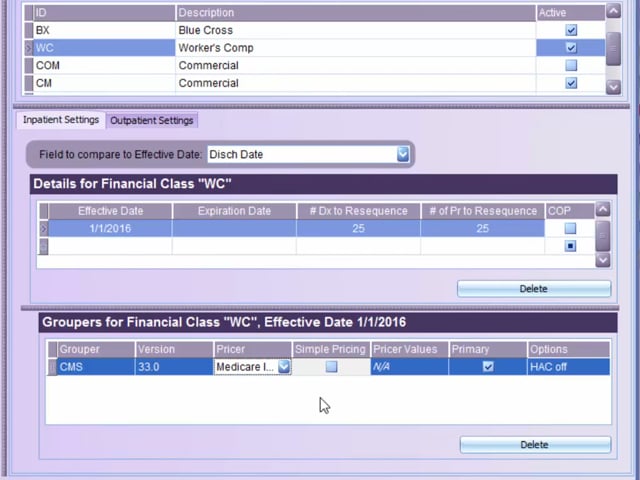The image size is (640, 480).
Task: Click Simple Pricing column header
Action: 331,349
